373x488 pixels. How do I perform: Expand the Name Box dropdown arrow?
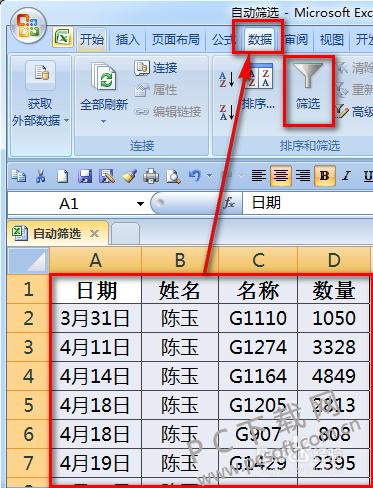point(140,204)
